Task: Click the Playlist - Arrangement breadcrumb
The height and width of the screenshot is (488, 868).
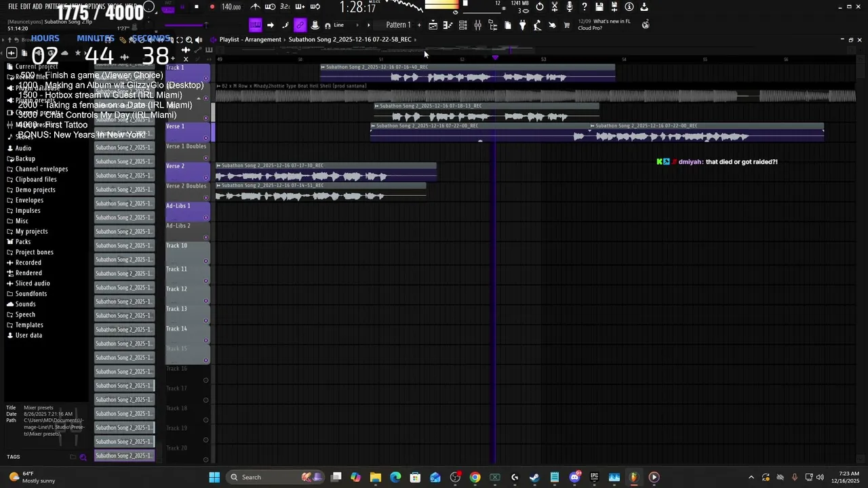Action: (250, 39)
